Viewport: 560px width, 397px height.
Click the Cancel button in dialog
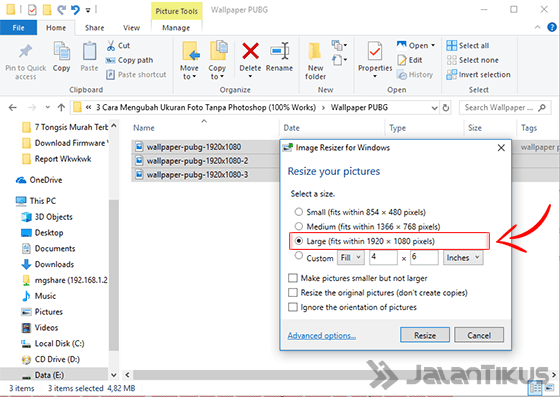point(479,335)
